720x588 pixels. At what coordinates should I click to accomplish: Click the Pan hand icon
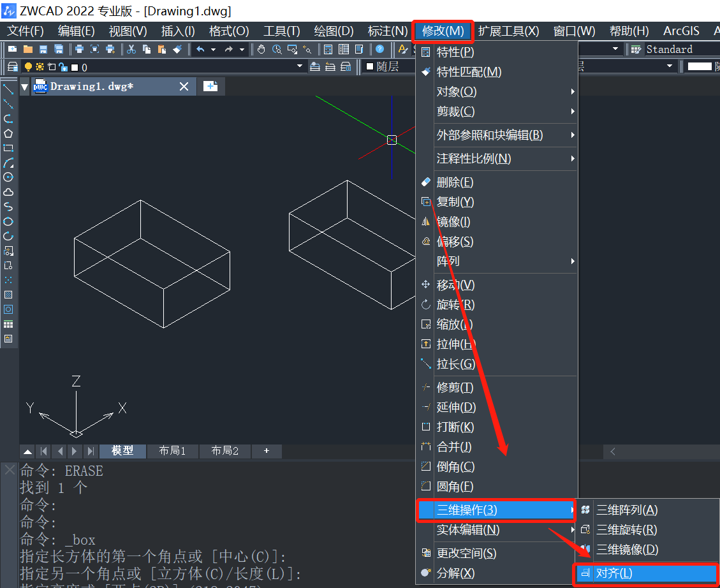click(261, 49)
